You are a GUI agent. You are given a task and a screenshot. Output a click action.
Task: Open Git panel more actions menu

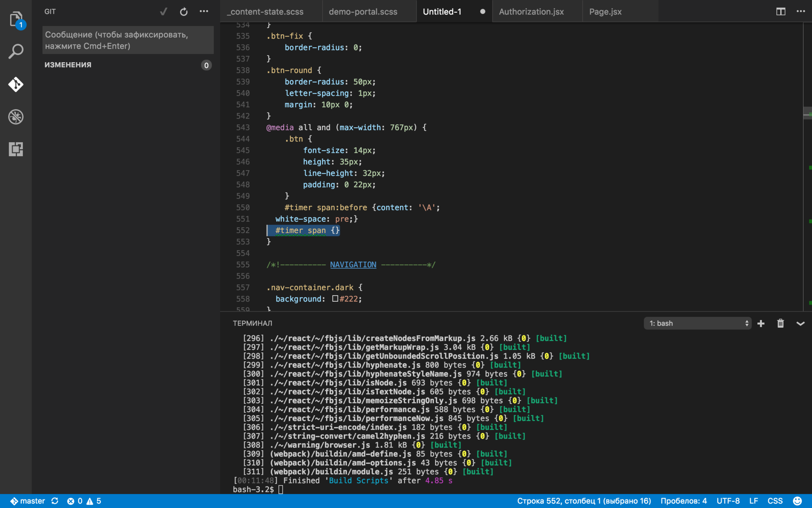(204, 12)
